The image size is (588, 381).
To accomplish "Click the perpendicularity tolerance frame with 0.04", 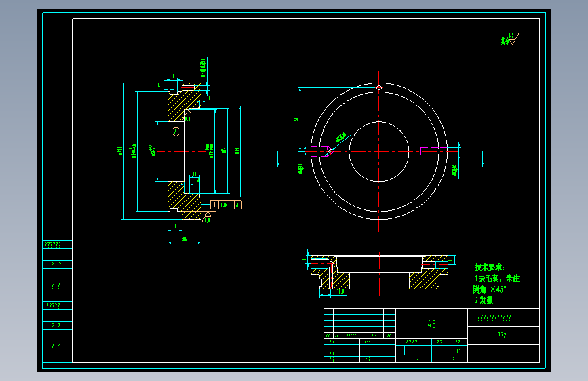I will point(226,205).
